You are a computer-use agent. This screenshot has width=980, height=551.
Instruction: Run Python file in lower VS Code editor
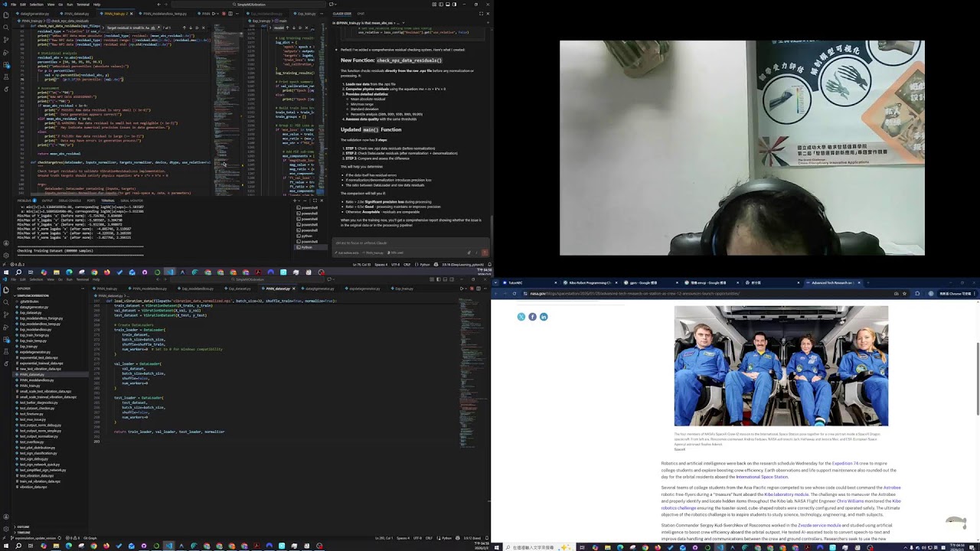(x=461, y=289)
